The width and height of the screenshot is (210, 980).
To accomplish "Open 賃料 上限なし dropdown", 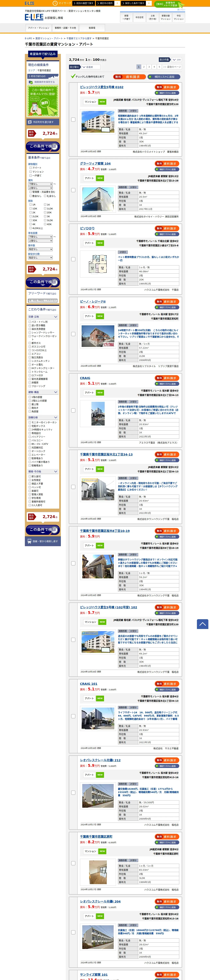I will pos(40,188).
